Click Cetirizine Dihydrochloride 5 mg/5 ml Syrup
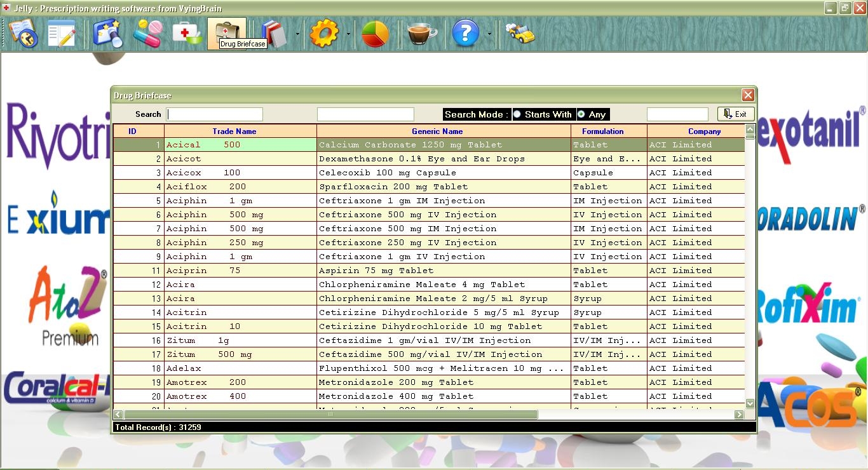Screen dimensions: 868x470 444,312
